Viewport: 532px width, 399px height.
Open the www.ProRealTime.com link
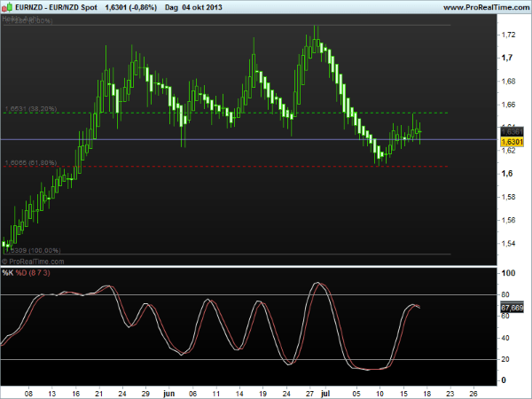point(487,7)
